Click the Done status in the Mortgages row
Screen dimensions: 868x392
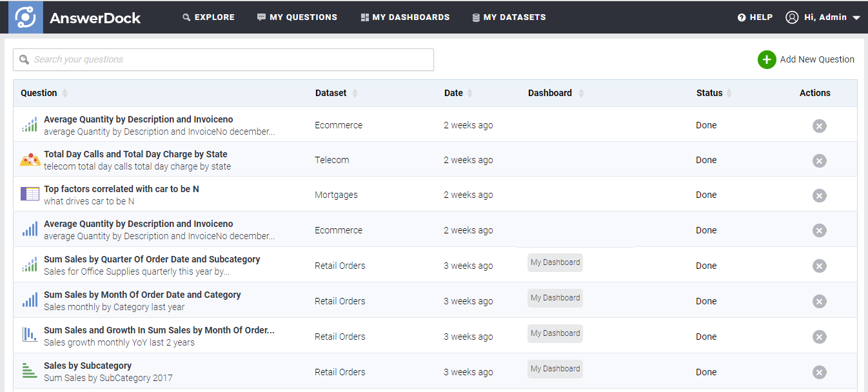[x=706, y=195]
